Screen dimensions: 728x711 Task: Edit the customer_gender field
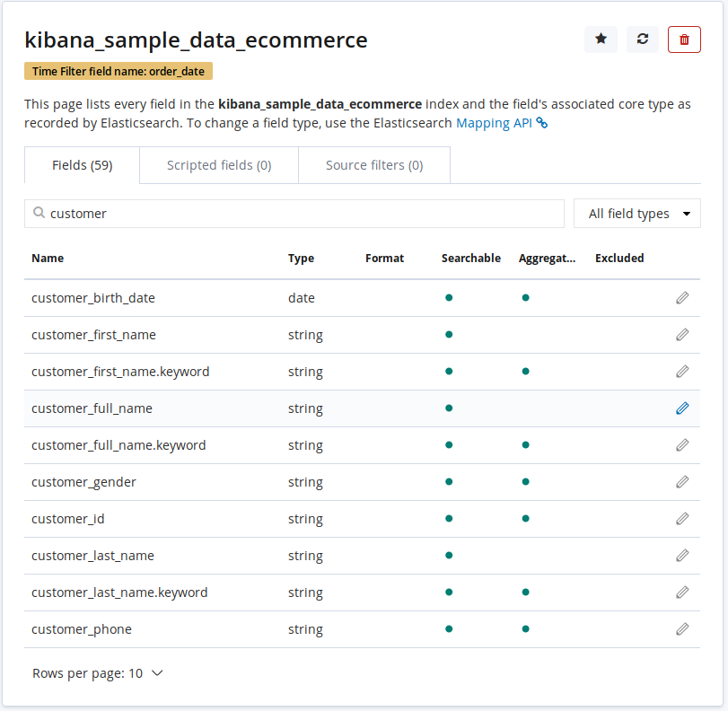coord(682,481)
